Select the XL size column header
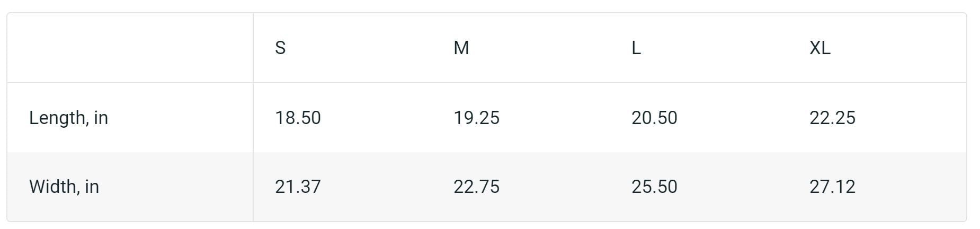The width and height of the screenshot is (980, 229). coord(819,48)
